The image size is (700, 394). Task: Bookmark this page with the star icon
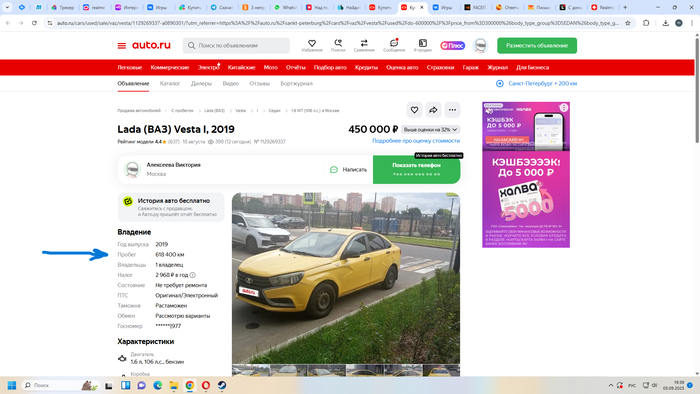(x=628, y=23)
